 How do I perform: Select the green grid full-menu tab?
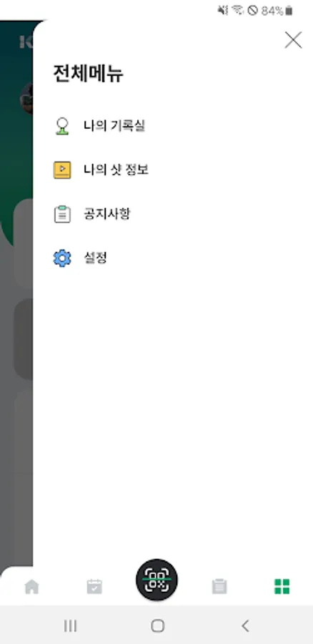(282, 587)
